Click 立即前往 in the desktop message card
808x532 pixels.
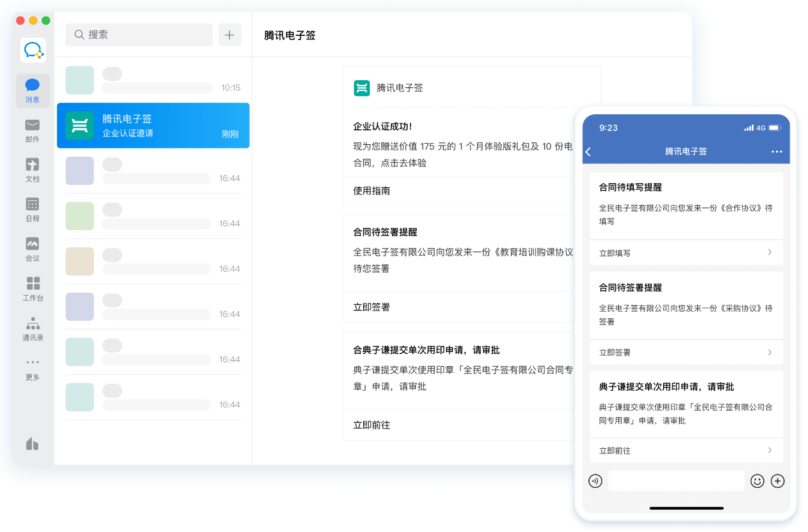tap(372, 425)
